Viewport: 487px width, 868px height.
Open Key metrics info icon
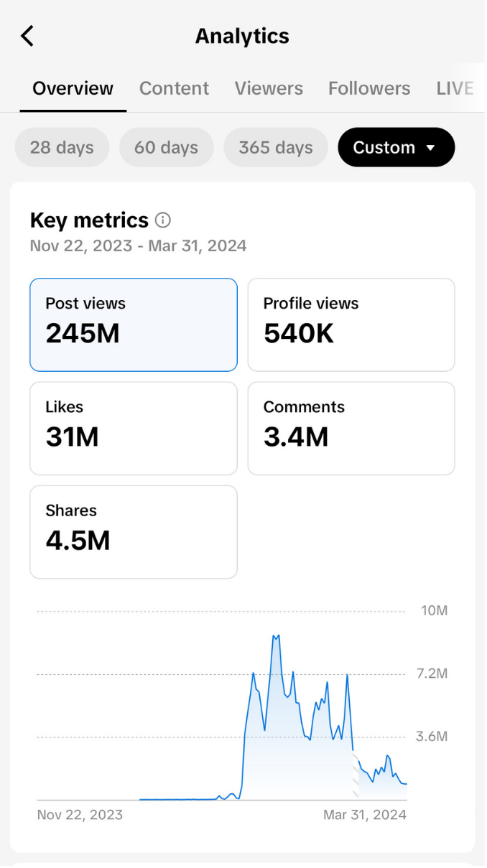163,220
